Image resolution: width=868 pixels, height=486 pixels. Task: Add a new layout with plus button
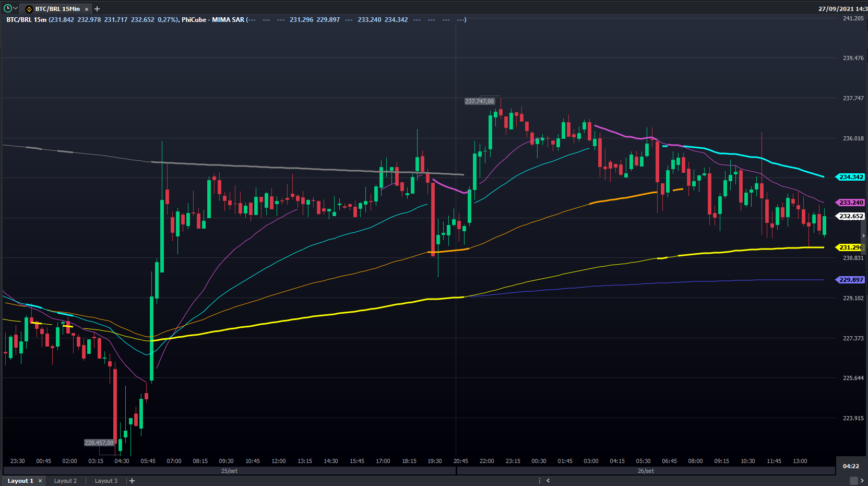point(132,481)
